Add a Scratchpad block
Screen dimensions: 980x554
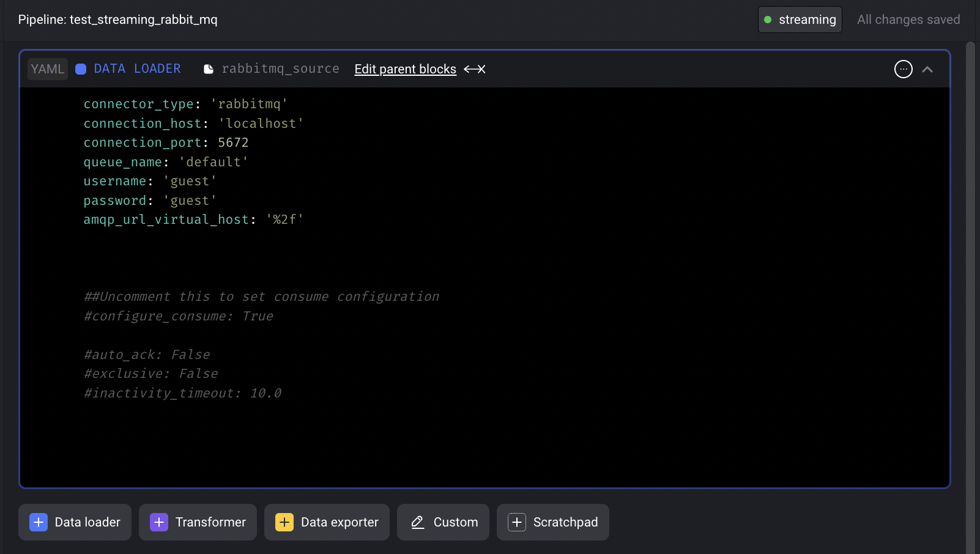[x=553, y=522]
